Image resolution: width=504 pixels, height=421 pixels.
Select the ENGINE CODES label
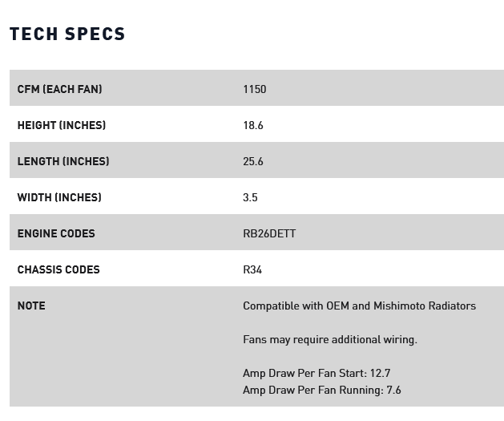pos(56,233)
